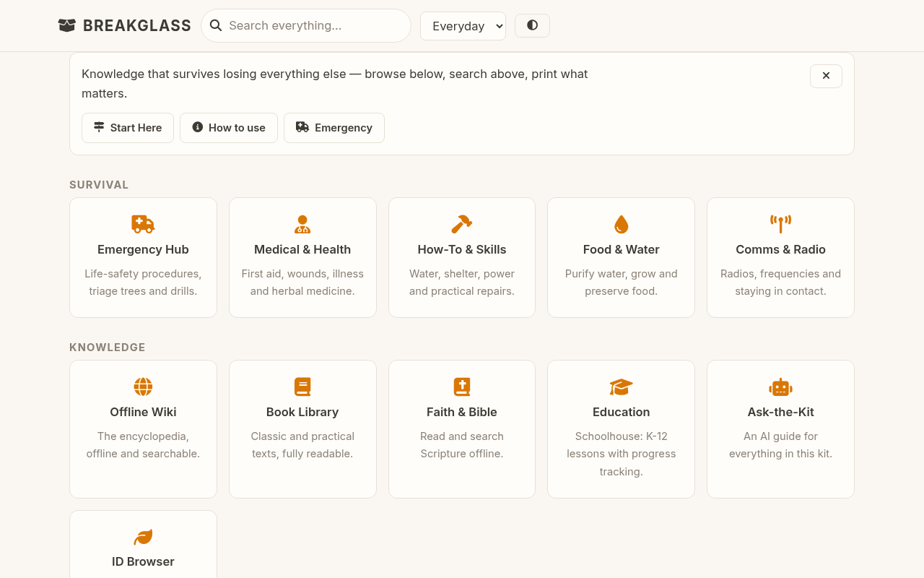Click the BREAKGLASS brand name
The image size is (924, 578).
(137, 25)
